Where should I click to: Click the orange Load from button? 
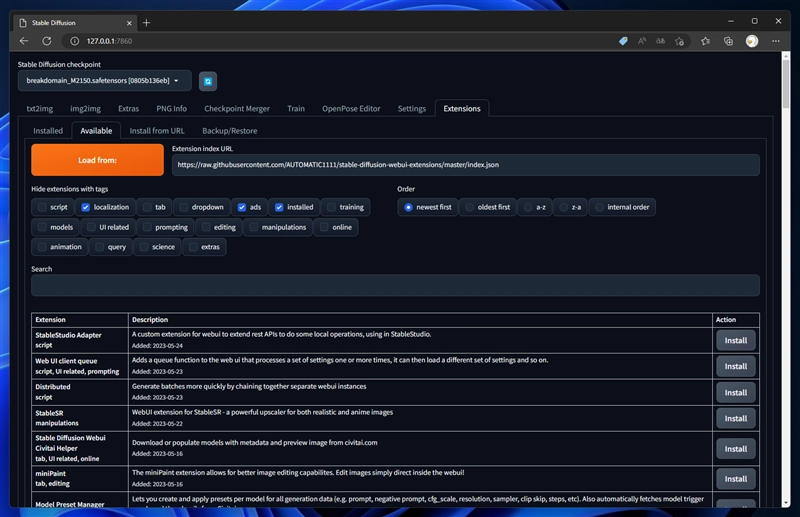coord(97,160)
